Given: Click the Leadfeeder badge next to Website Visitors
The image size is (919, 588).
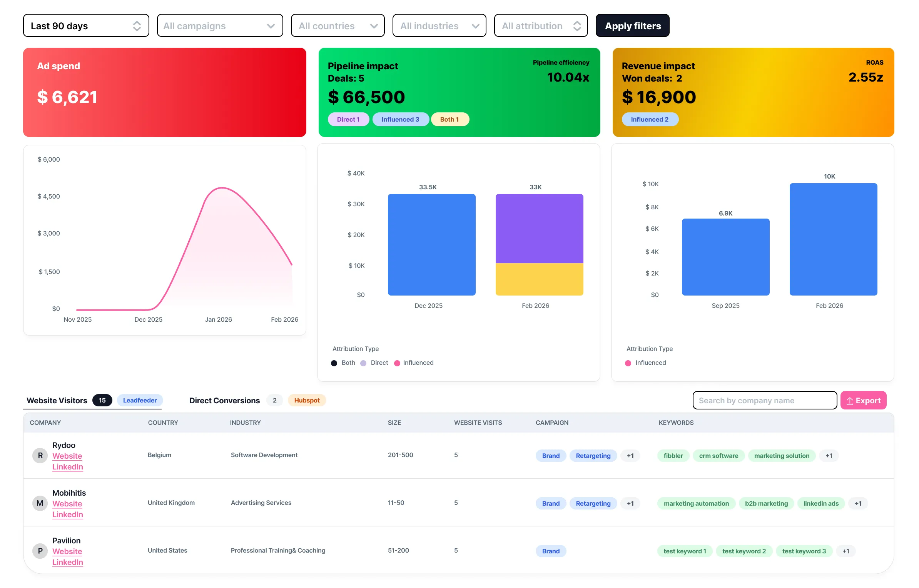Looking at the screenshot, I should point(140,400).
